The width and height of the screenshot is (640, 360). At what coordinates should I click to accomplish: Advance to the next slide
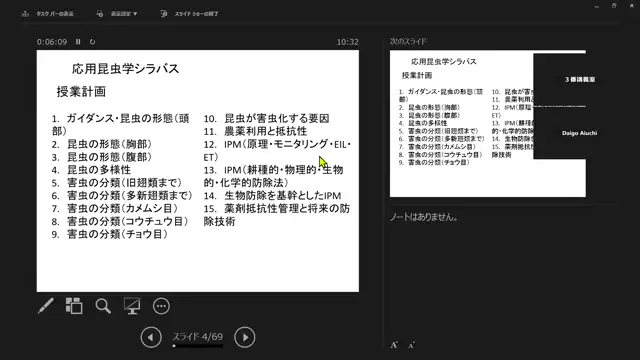(244, 338)
